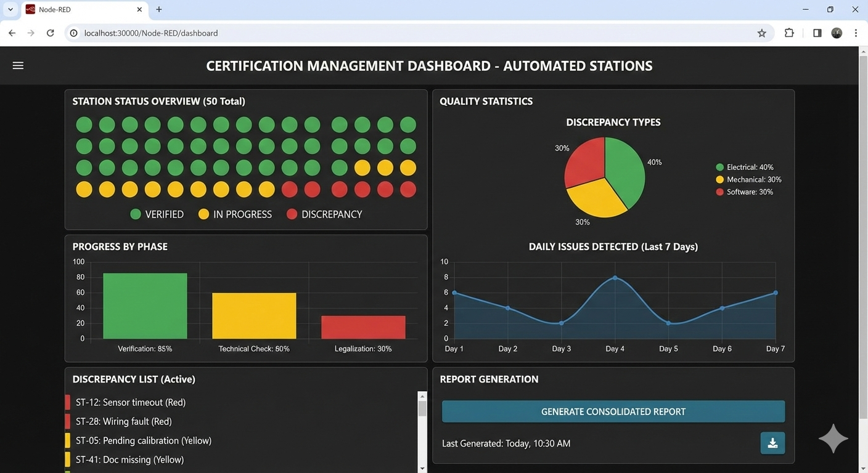The height and width of the screenshot is (473, 868).
Task: Click the Report Generation heading
Action: pyautogui.click(x=489, y=379)
